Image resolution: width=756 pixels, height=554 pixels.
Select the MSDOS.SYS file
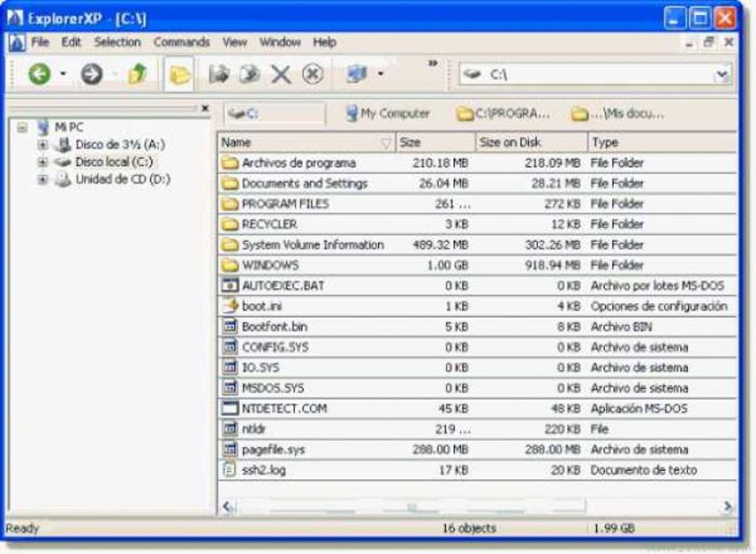tap(273, 388)
